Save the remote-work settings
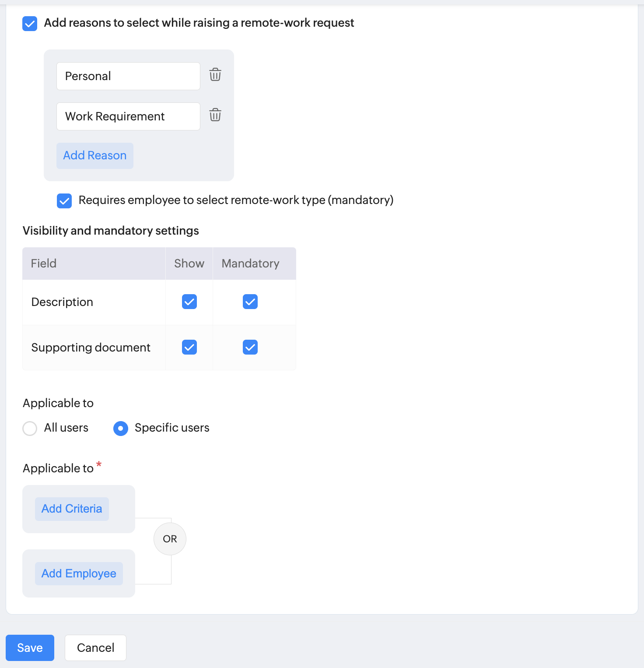This screenshot has height=668, width=644. click(30, 648)
